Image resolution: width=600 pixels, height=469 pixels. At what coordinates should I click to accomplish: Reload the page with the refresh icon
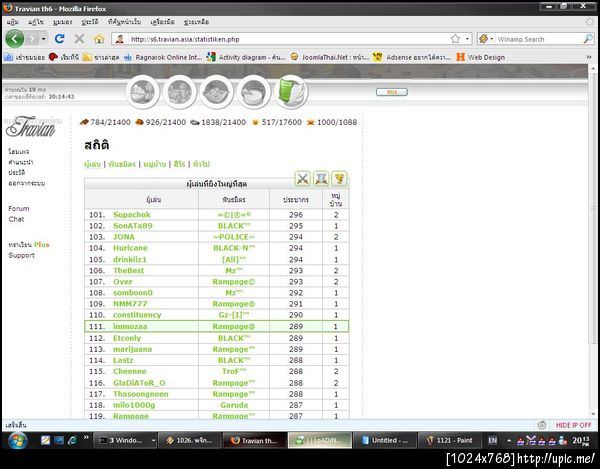pyautogui.click(x=59, y=39)
